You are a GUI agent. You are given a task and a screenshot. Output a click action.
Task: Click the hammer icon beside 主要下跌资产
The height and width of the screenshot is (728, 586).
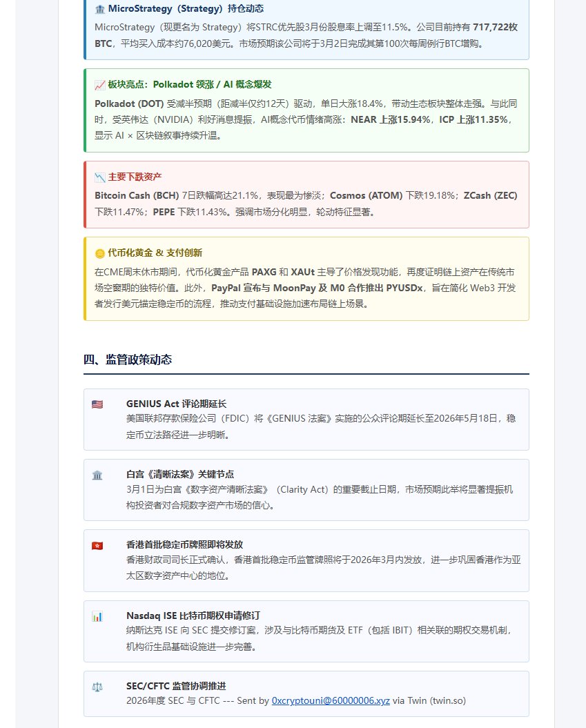click(x=99, y=177)
